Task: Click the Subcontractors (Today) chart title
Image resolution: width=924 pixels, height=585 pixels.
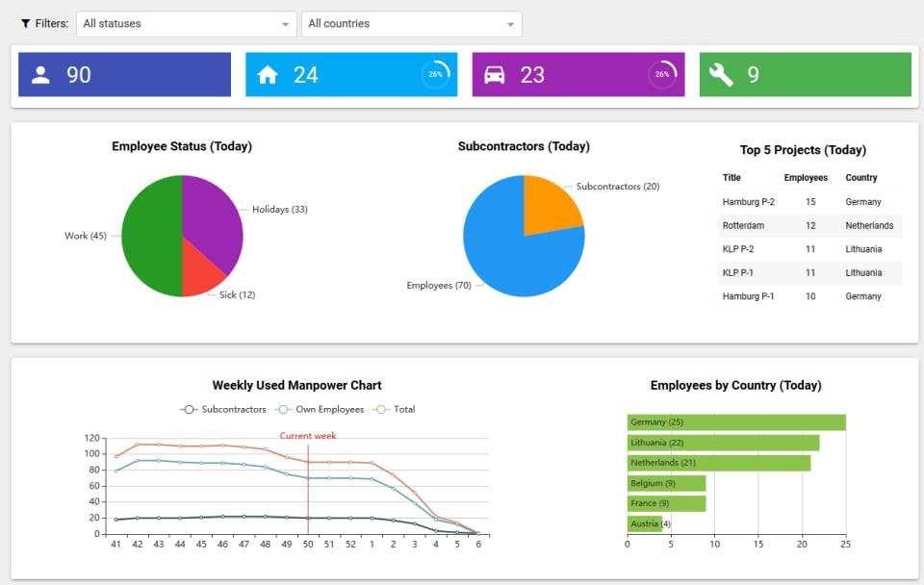Action: click(524, 146)
